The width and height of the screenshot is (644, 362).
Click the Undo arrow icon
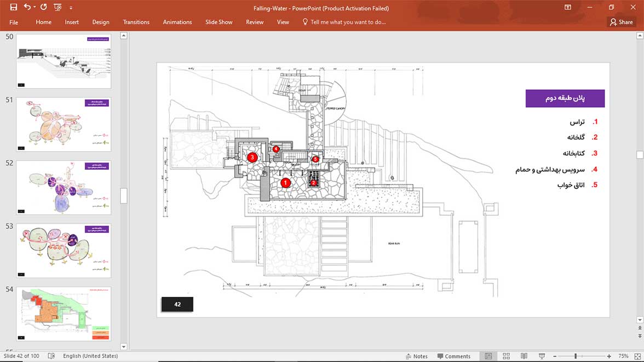[27, 7]
